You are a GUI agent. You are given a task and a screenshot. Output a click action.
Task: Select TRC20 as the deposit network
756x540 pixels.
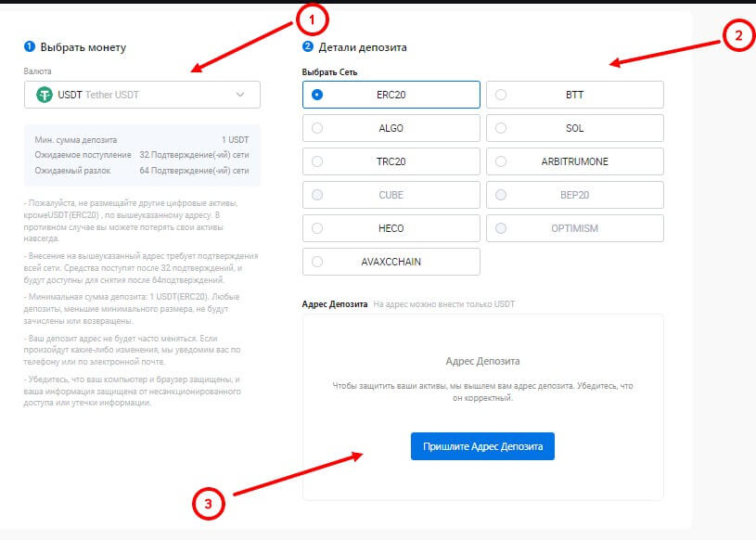391,161
